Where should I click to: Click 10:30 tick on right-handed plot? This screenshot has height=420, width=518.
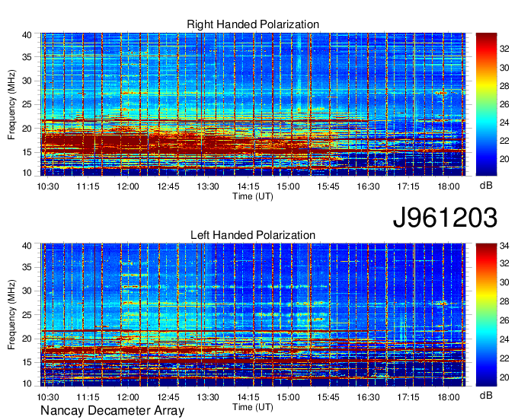[x=48, y=186]
